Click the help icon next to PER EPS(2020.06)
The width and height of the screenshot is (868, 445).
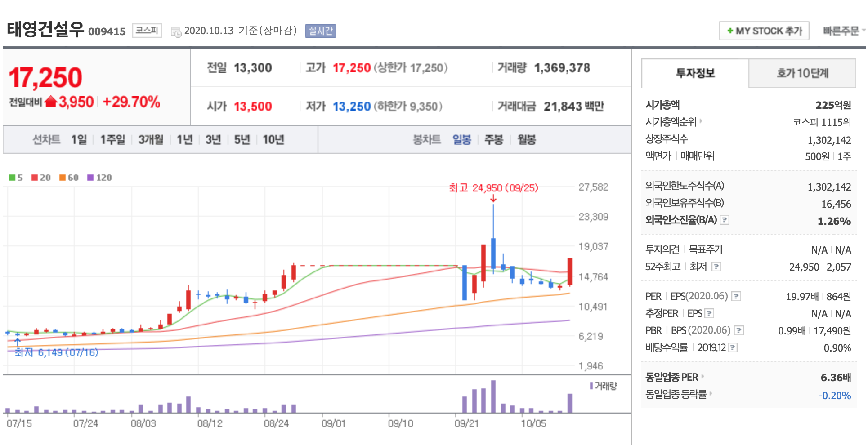click(x=736, y=296)
